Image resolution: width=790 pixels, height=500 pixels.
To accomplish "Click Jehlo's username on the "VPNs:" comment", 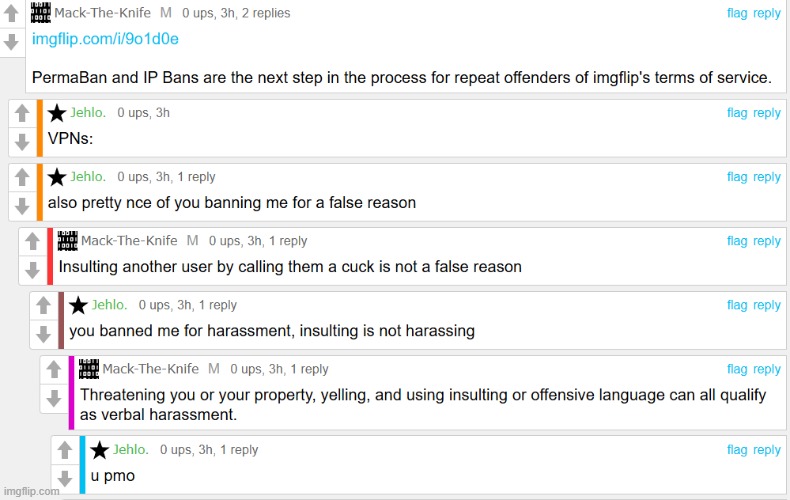I will 87,113.
